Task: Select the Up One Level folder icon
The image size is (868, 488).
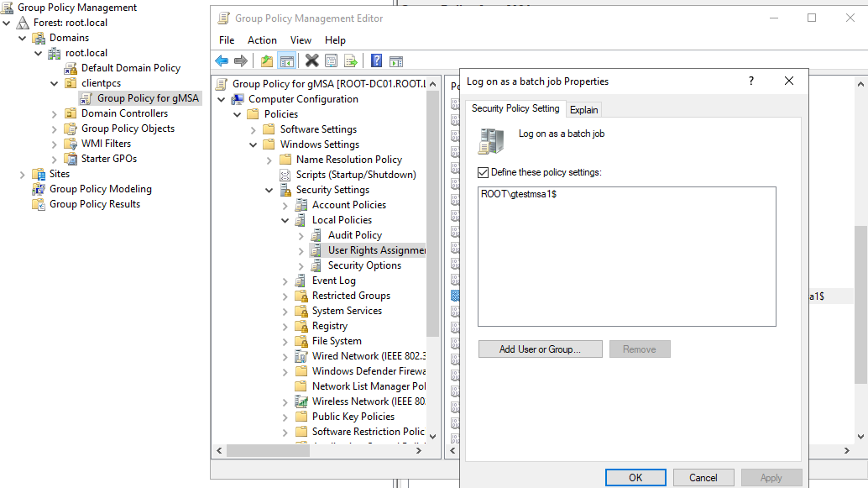Action: [265, 60]
